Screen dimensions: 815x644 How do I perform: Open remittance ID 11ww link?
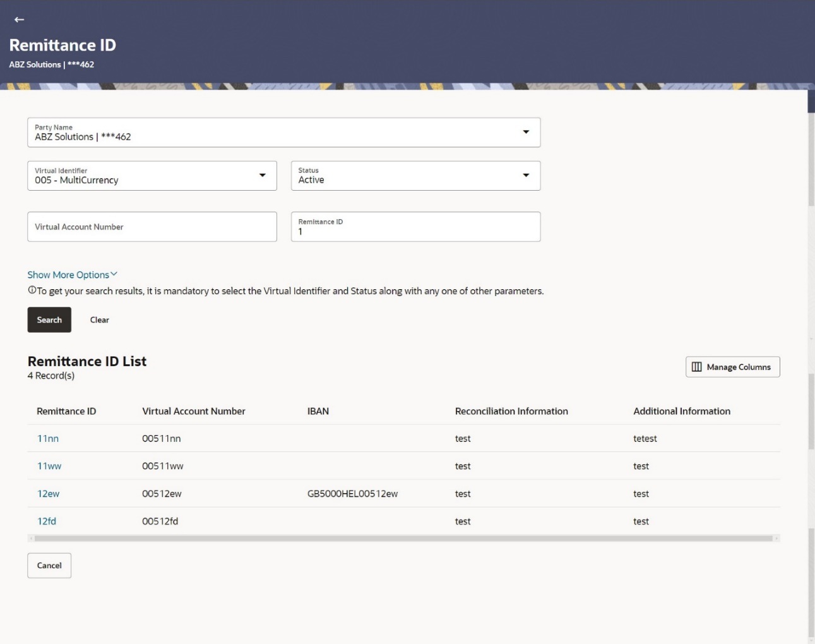[x=49, y=466]
